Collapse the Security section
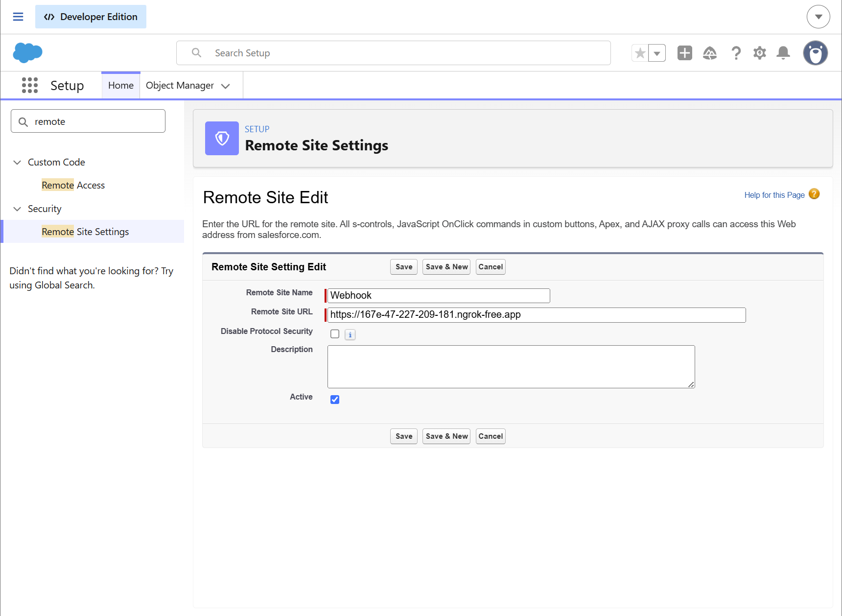 coord(17,209)
